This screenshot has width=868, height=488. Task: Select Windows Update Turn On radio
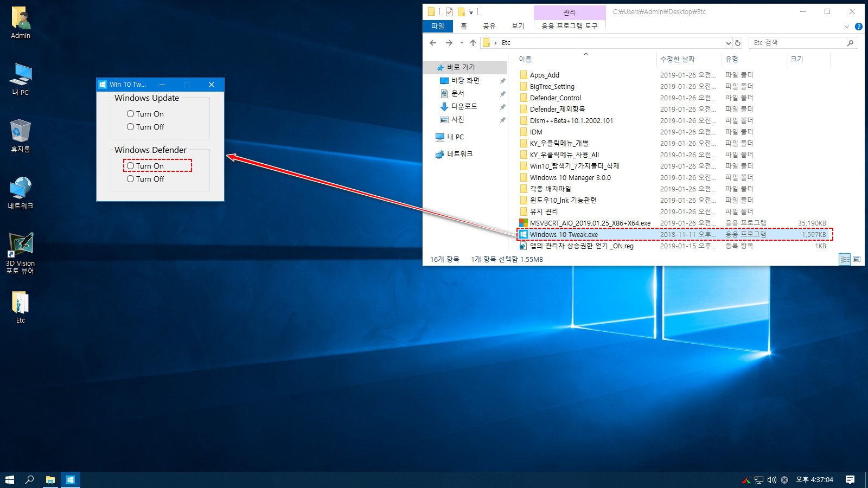[x=145, y=114]
